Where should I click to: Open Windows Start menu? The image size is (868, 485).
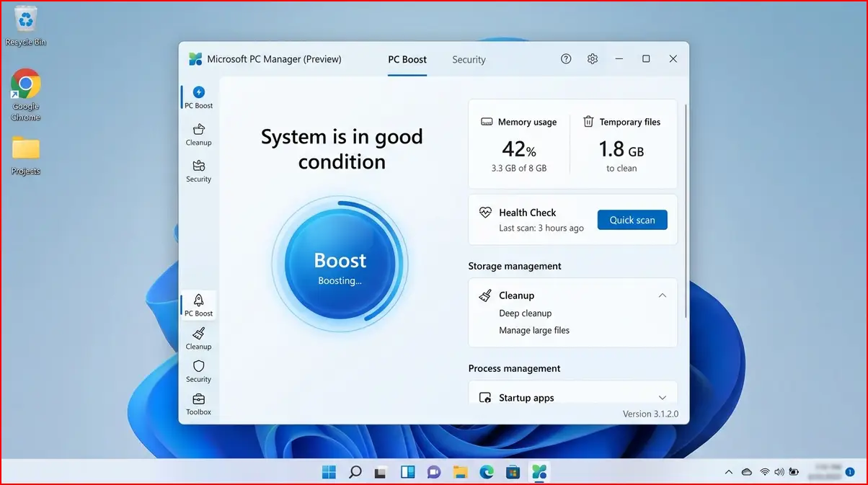point(329,472)
